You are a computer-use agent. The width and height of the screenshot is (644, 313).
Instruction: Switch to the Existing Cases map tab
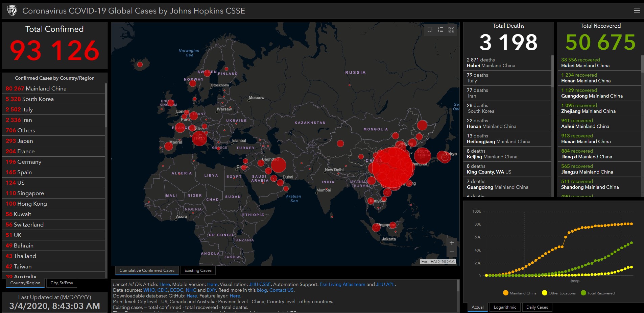198,270
